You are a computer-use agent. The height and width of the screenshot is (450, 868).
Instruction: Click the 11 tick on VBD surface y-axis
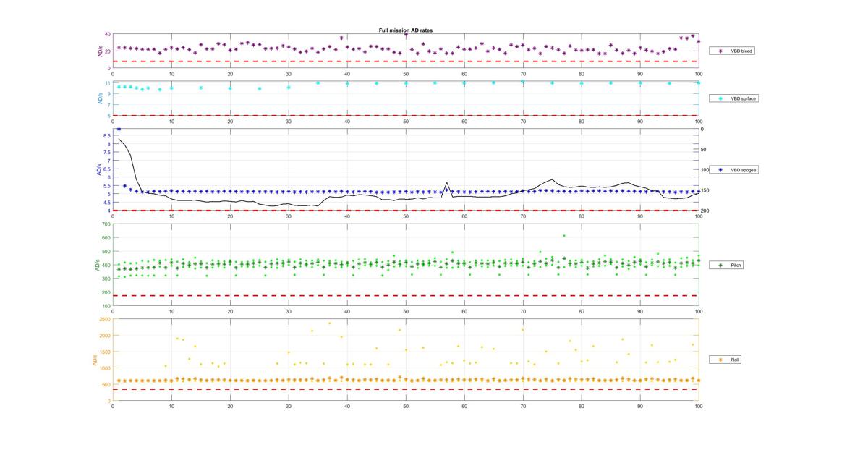coord(108,83)
